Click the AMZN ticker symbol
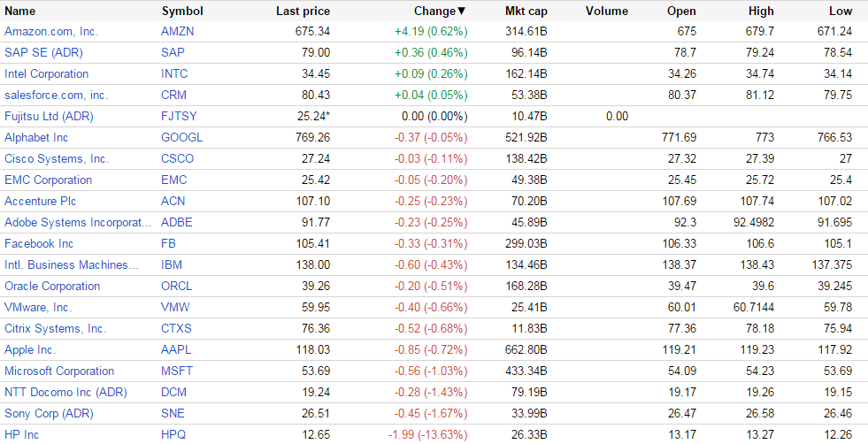 (177, 31)
